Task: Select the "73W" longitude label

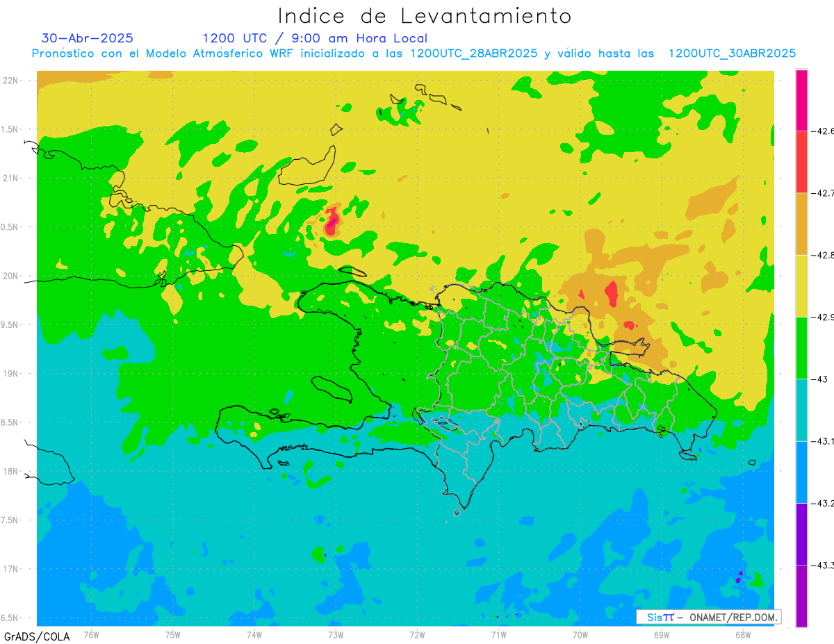Action: tap(336, 635)
